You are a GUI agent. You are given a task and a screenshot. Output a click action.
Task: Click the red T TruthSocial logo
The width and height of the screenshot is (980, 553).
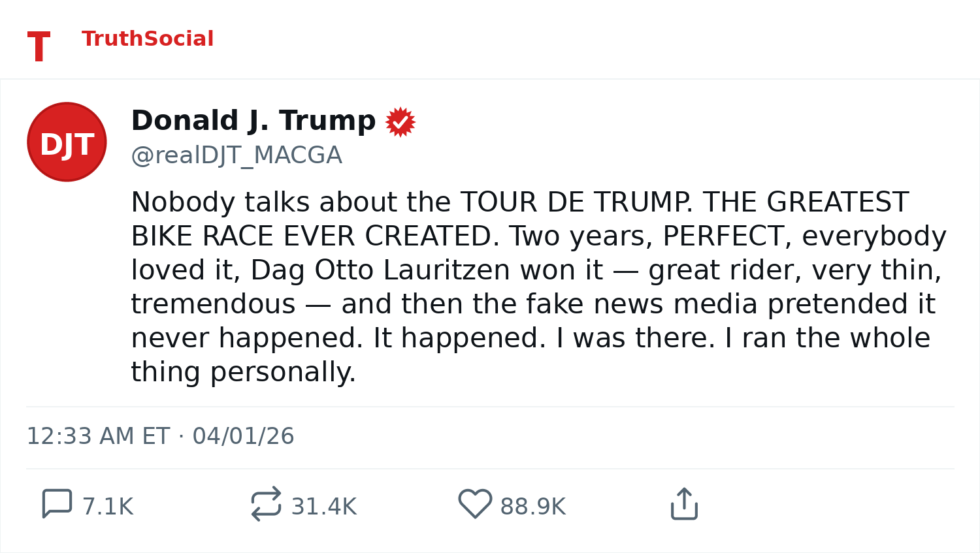coord(39,47)
